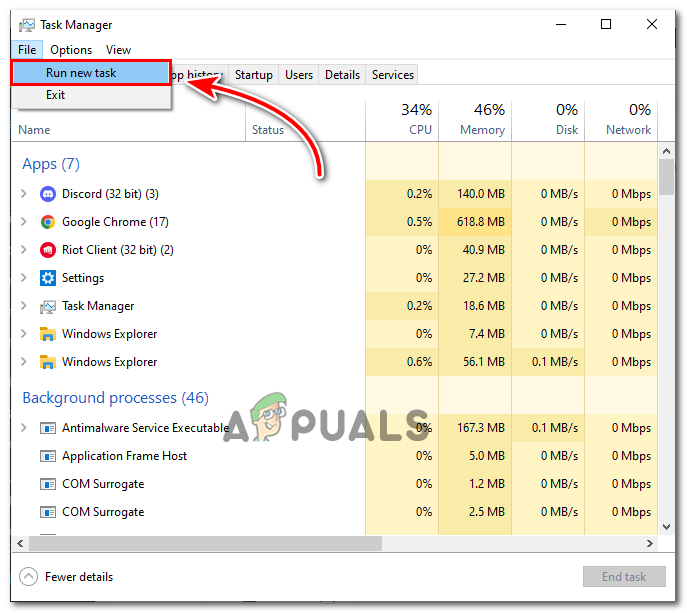Close the Task Manager window
The height and width of the screenshot is (613, 687).
coord(652,25)
